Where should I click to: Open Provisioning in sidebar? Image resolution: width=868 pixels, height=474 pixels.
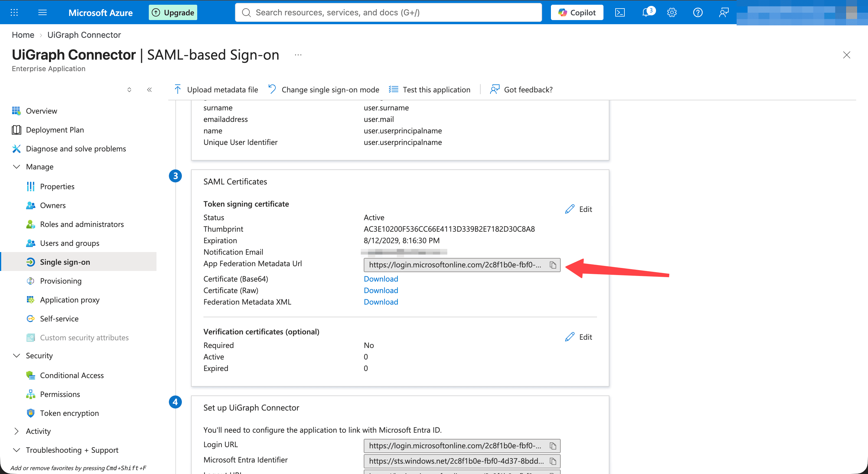[x=61, y=281]
